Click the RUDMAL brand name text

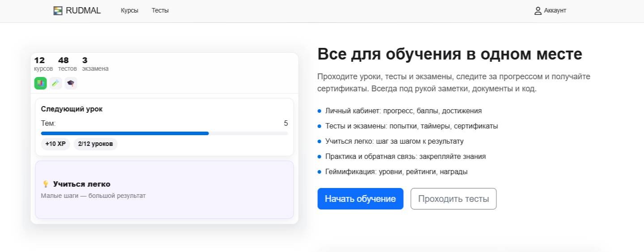coord(83,11)
